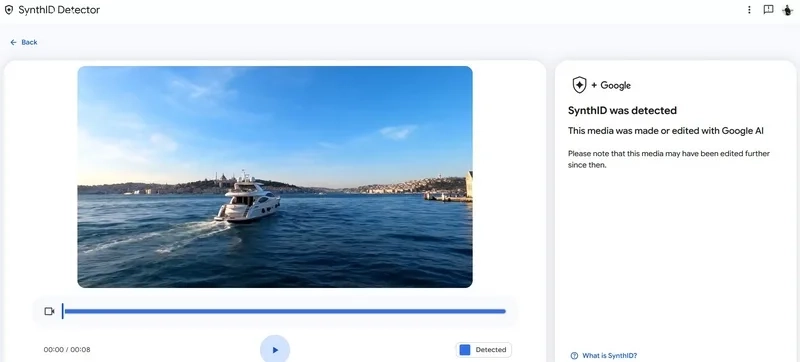Click the question mark help icon
The height and width of the screenshot is (362, 800).
click(574, 356)
